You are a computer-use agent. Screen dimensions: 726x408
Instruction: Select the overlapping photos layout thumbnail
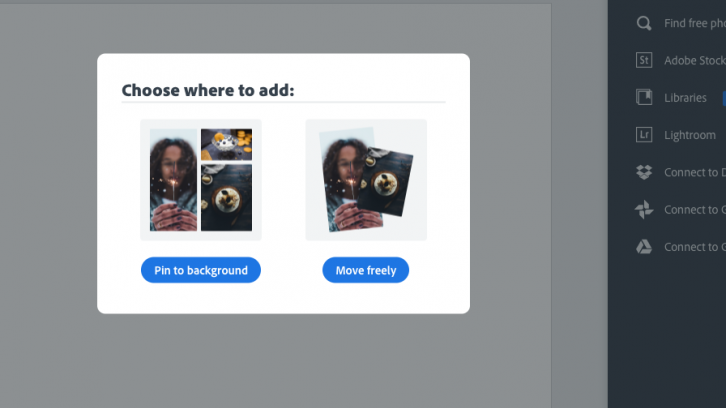tap(366, 180)
